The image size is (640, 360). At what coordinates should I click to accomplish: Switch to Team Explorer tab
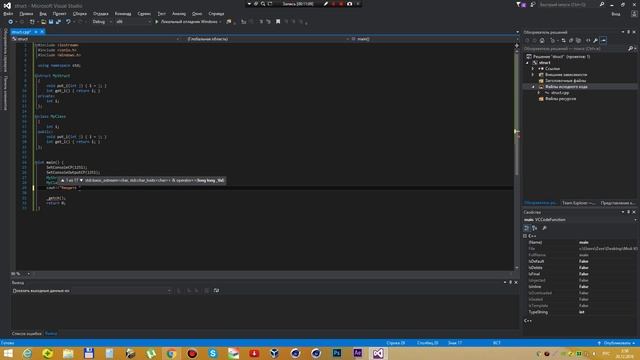point(579,203)
